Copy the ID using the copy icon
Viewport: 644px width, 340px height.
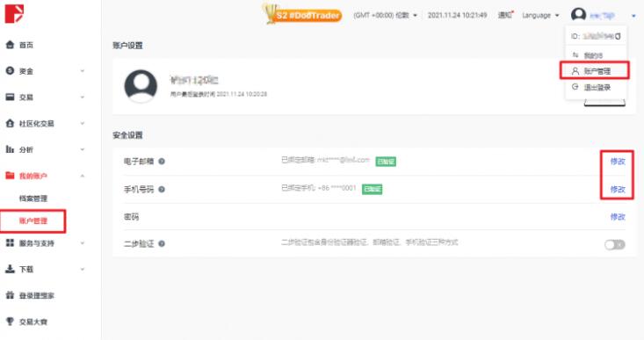pyautogui.click(x=619, y=37)
